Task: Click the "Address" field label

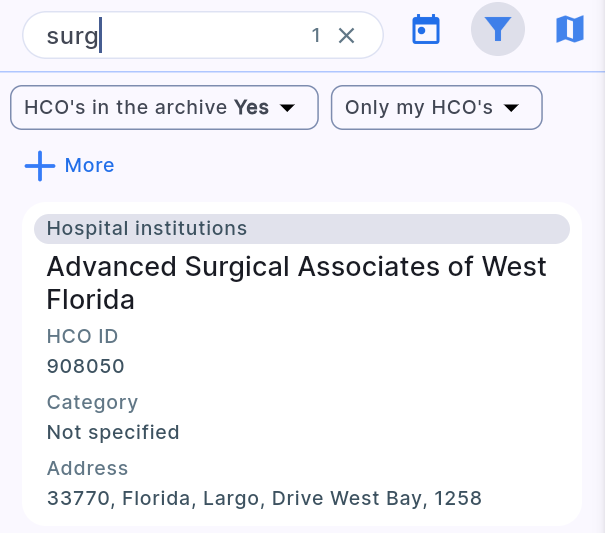Action: (x=88, y=468)
